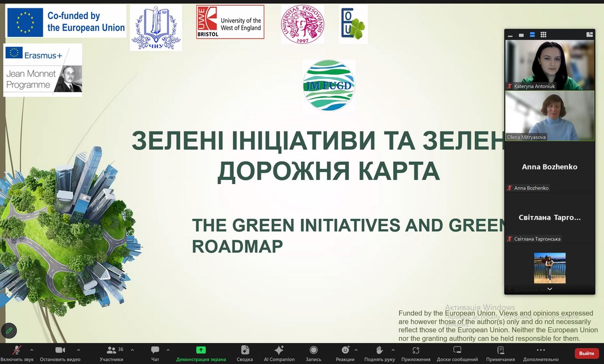Viewport: 604px width, 364px height.
Task: Open Участники participants list
Action: (x=111, y=353)
